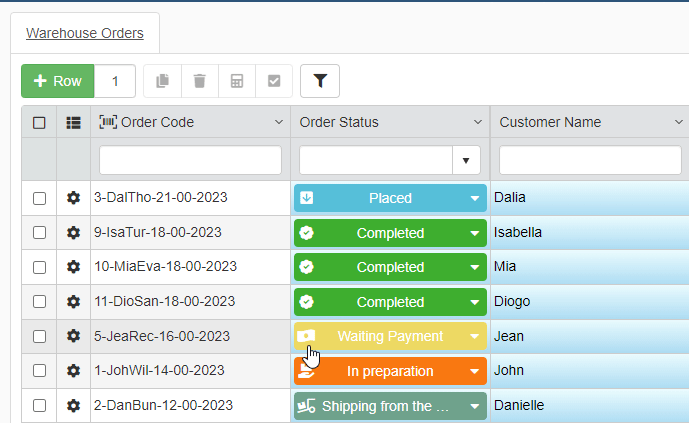Click the copy rows toolbar icon
689x423 pixels.
click(x=162, y=81)
